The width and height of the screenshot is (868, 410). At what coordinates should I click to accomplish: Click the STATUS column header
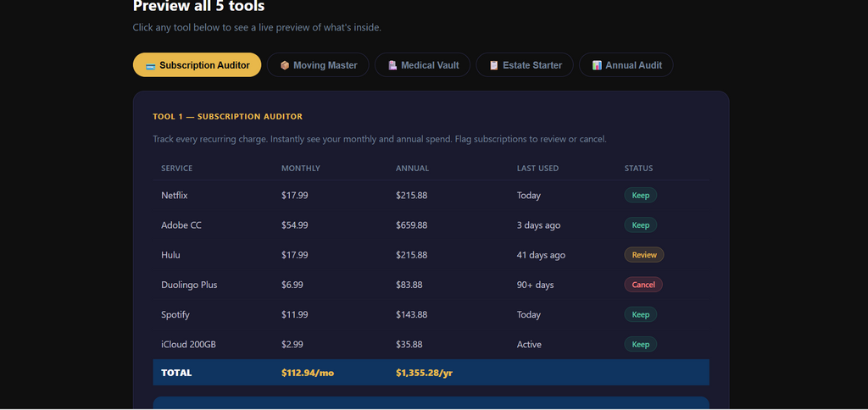click(x=639, y=169)
